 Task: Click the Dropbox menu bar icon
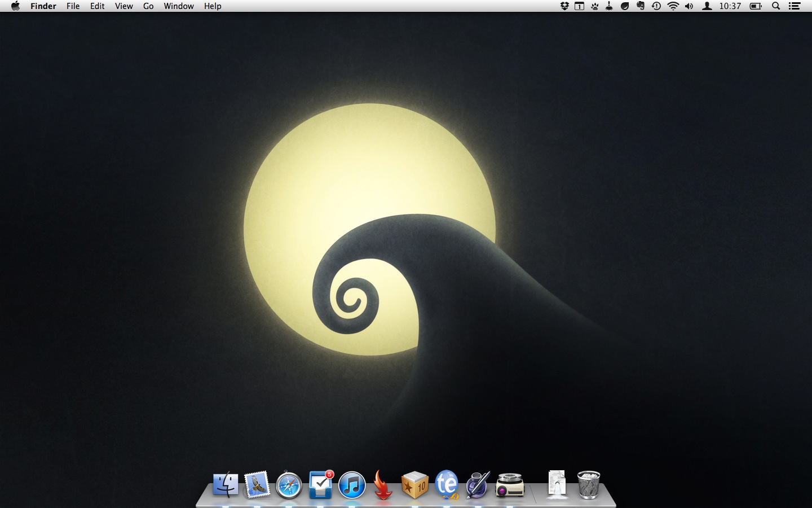tap(564, 6)
